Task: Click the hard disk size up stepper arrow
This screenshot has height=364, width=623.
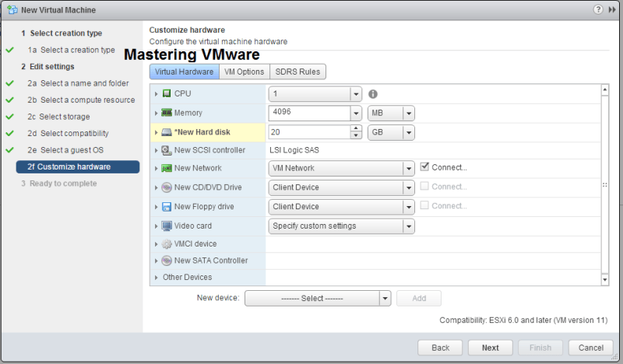Action: coord(356,128)
